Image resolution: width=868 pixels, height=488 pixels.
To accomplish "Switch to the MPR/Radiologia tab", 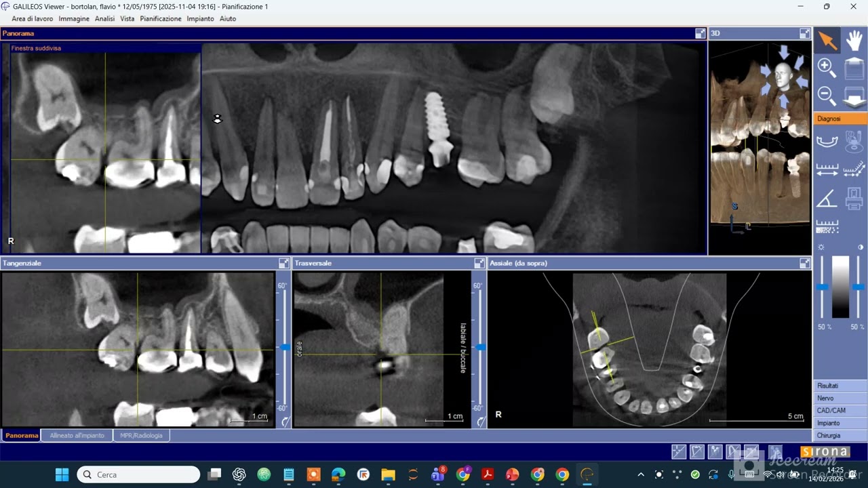I will [x=142, y=435].
